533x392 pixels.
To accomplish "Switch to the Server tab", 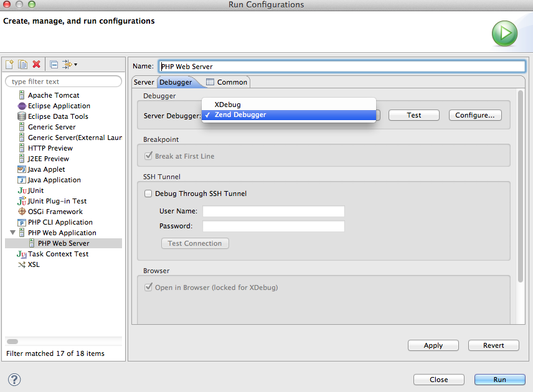I will click(x=144, y=82).
